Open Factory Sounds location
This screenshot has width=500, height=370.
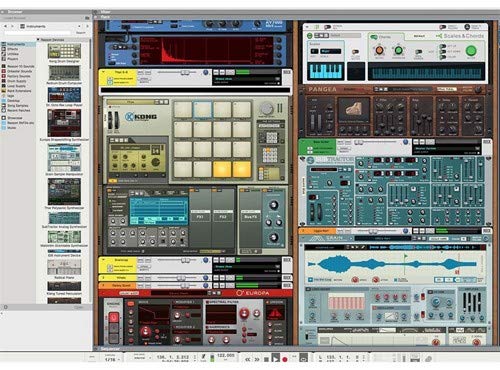(19, 76)
